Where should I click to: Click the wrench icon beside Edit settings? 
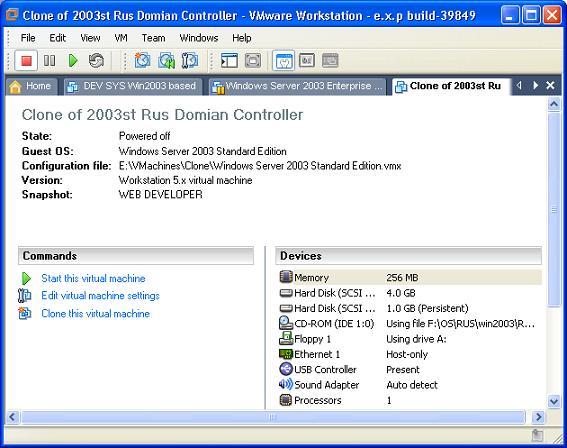click(25, 295)
